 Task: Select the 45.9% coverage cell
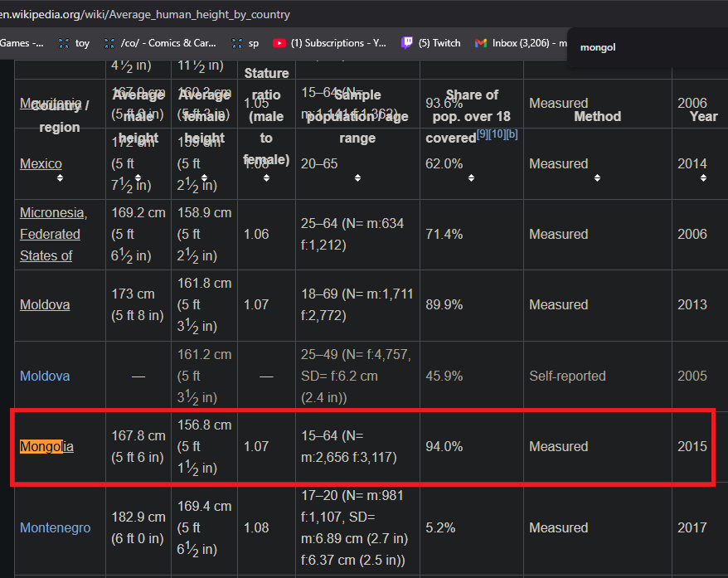[x=472, y=376]
